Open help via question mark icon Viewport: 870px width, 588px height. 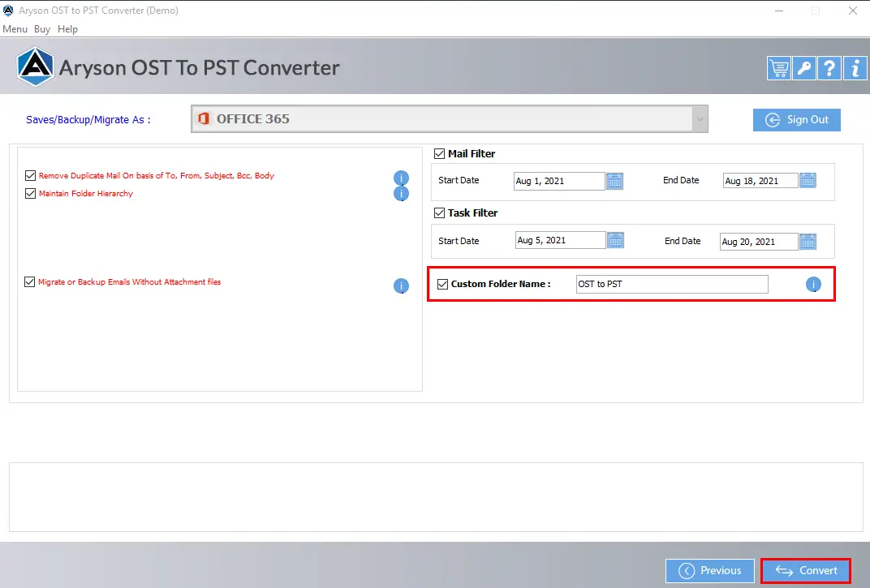pyautogui.click(x=829, y=68)
